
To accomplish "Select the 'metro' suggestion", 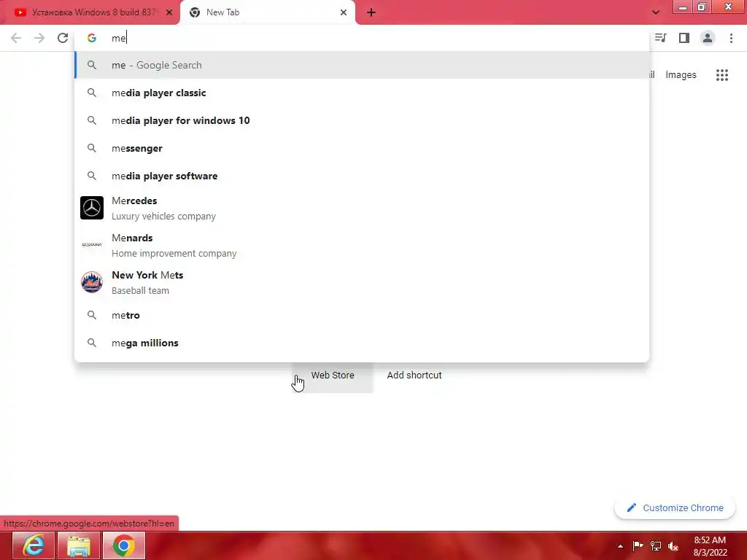I will click(x=362, y=315).
